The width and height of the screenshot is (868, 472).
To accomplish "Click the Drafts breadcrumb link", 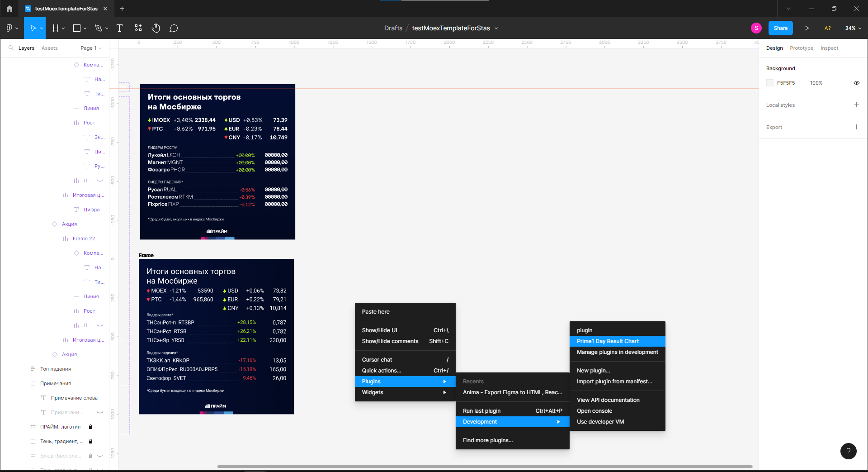I will tap(393, 28).
